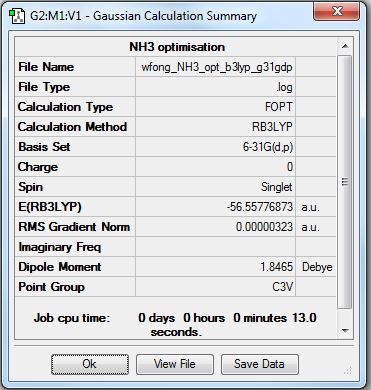This screenshot has width=371, height=390.
Task: Click the dipole moment value '1.8465'
Action: click(x=277, y=267)
